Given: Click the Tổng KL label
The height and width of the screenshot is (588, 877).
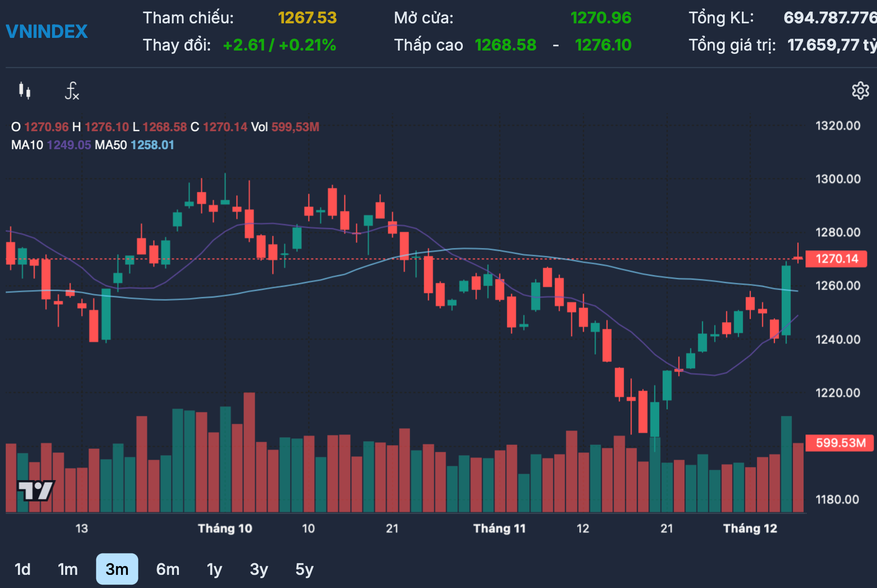Looking at the screenshot, I should (x=721, y=18).
